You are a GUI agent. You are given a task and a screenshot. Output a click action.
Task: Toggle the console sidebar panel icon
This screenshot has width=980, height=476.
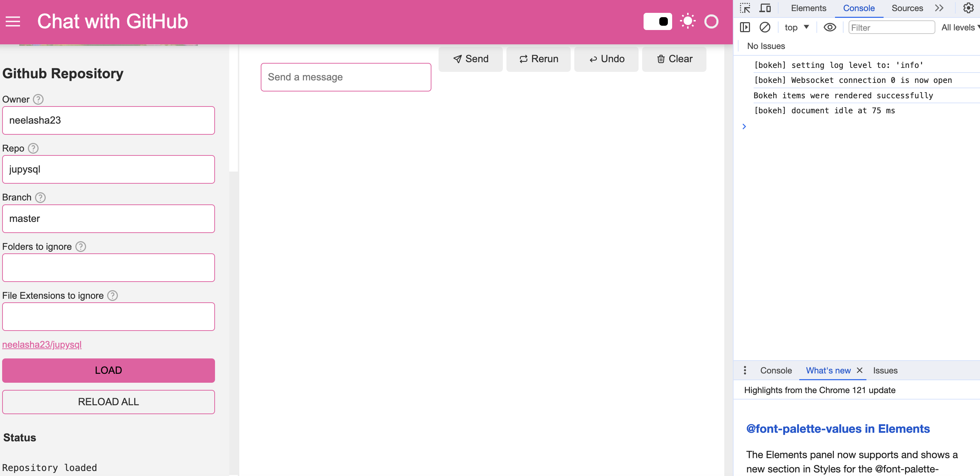click(x=745, y=28)
